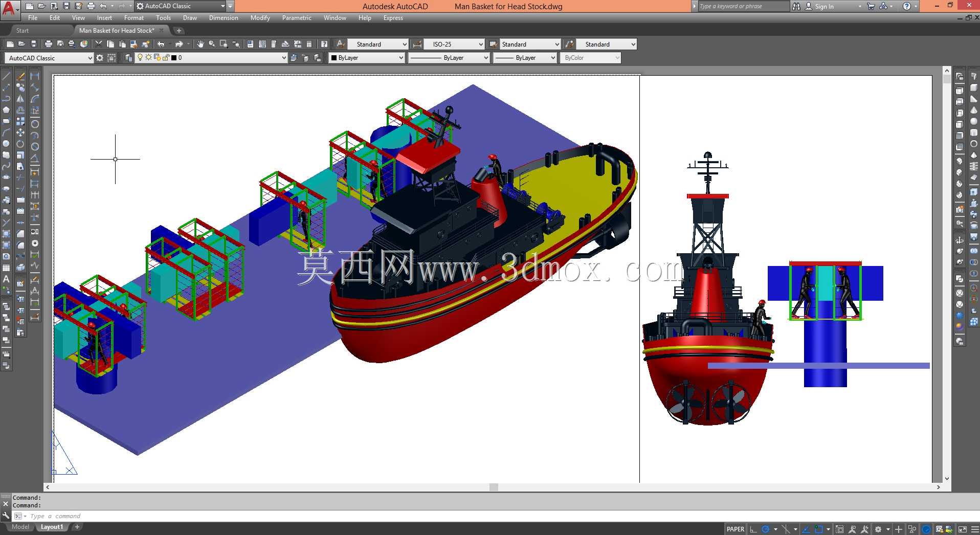Toggle Clean Screen in status bar
This screenshot has width=980, height=535.
(962, 529)
